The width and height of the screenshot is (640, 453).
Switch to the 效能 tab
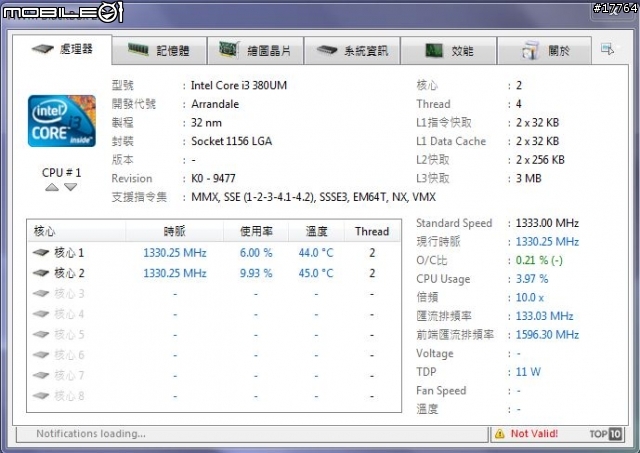click(x=449, y=51)
